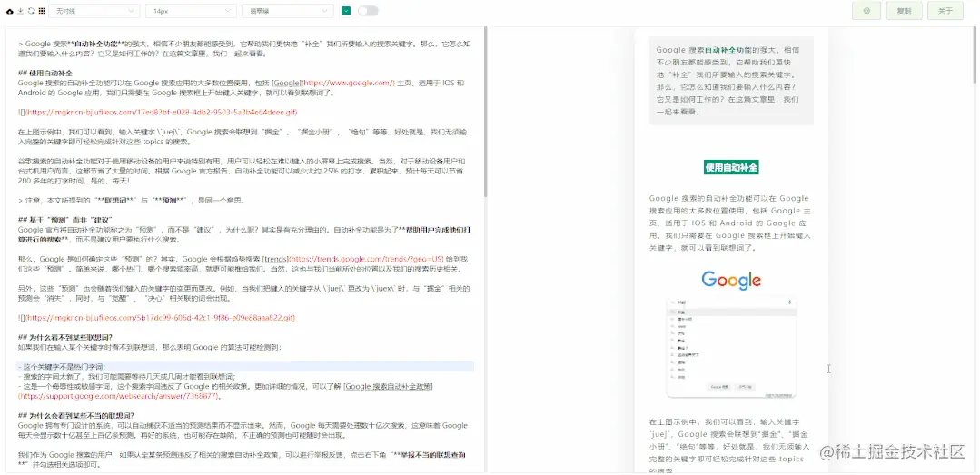Click the '## 基于"预测"而非"建议"' heading line
The image size is (980, 475).
point(65,220)
